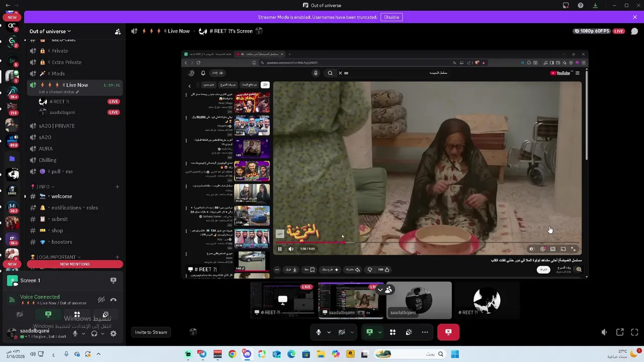Open soundboard from stream control bar

pos(409,332)
